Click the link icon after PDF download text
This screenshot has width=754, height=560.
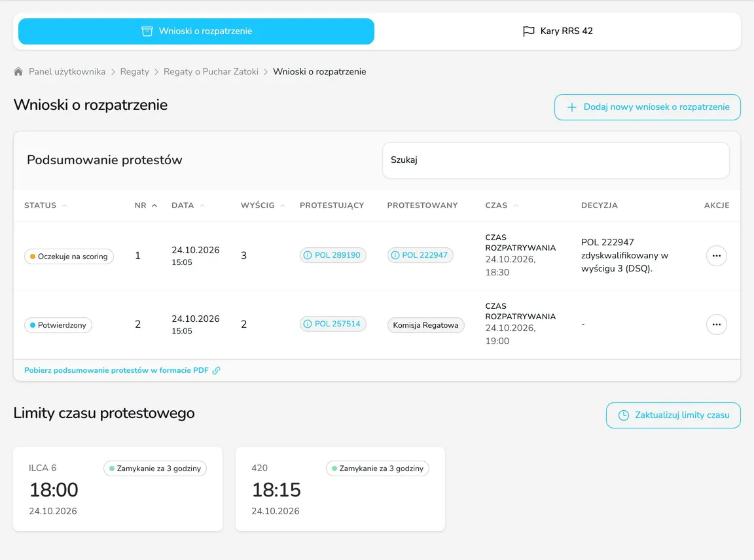coord(217,371)
